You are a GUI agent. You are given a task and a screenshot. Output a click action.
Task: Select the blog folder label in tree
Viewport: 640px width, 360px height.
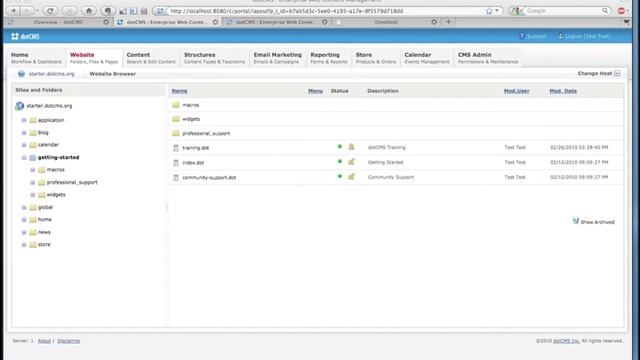43,133
